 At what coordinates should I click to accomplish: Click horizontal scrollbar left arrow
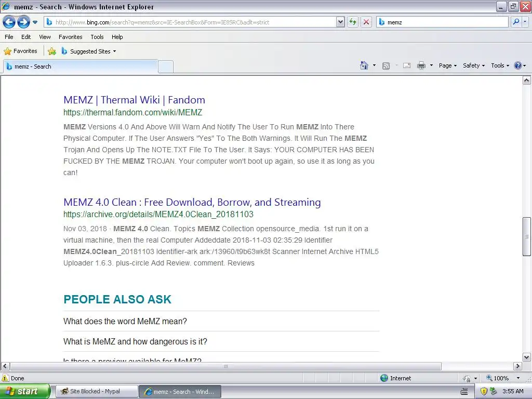5,366
